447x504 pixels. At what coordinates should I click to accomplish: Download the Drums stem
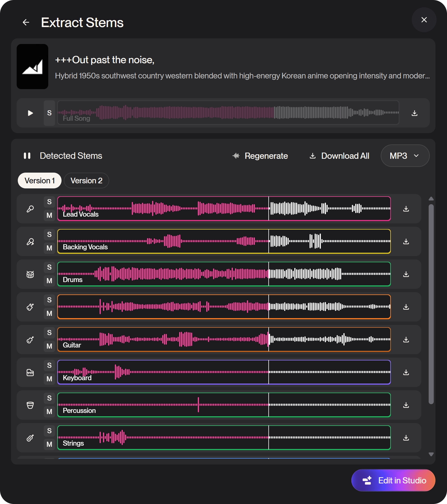click(406, 274)
